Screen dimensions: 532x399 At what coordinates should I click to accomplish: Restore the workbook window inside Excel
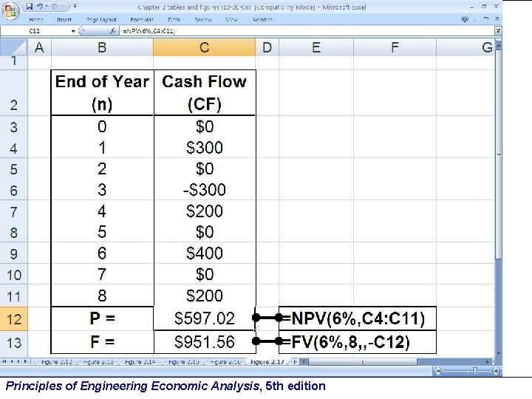point(486,19)
